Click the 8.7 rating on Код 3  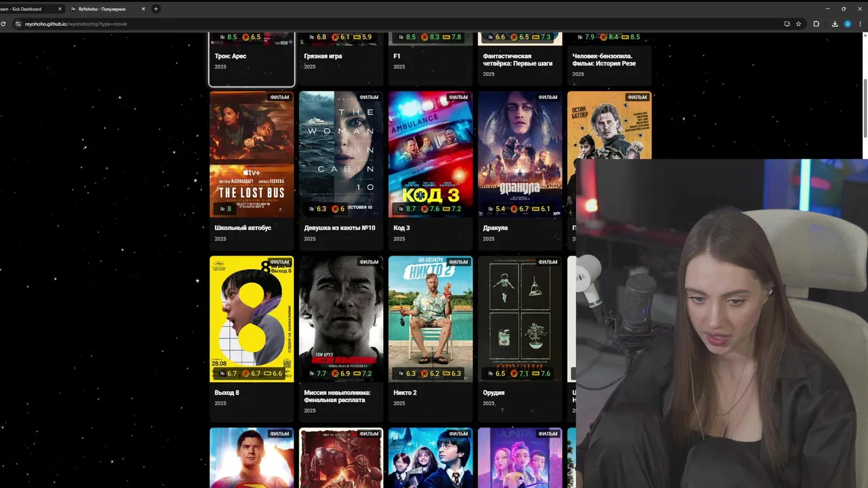pyautogui.click(x=410, y=209)
